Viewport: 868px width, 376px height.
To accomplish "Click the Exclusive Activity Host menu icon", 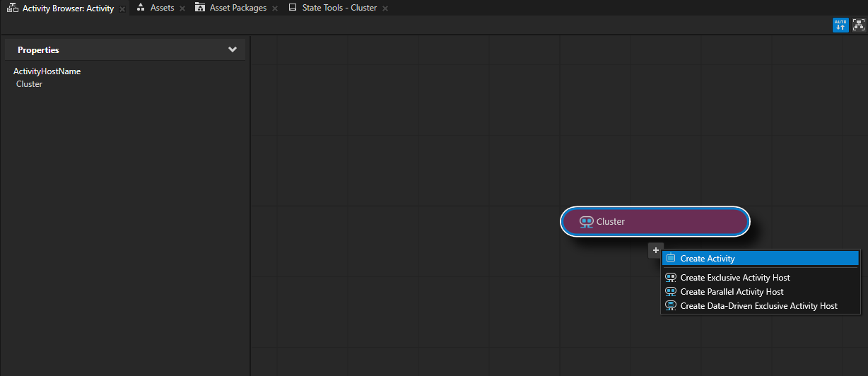I will [671, 278].
